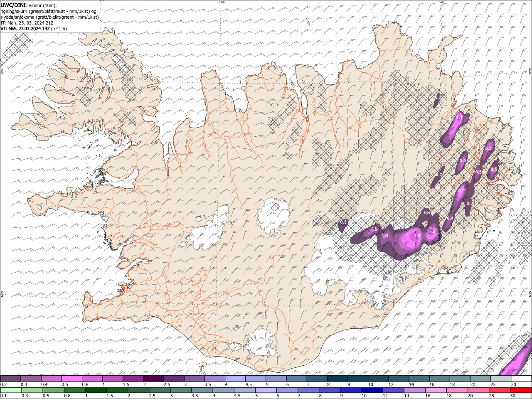
Task: Click the darkest purple swatch for 2 in upper legend
Action: click(153, 379)
